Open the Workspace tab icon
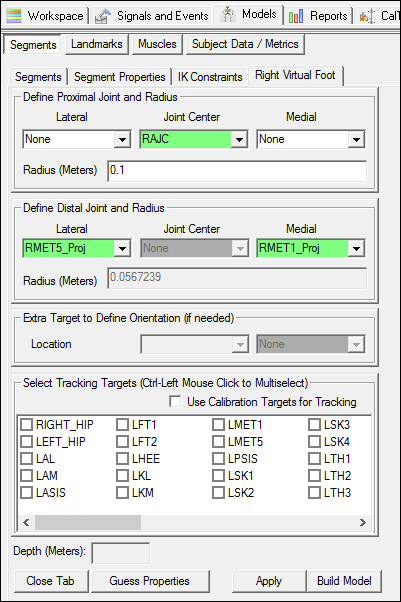401x602 pixels. (14, 16)
